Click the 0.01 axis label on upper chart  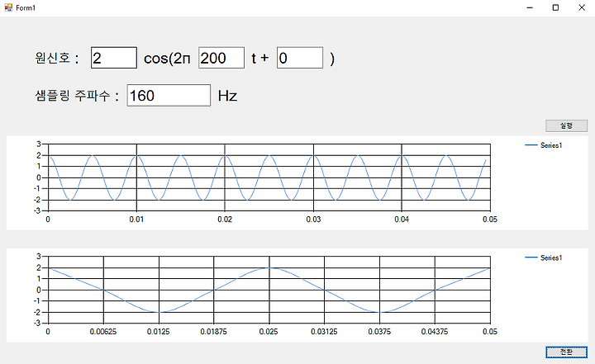tap(136, 220)
